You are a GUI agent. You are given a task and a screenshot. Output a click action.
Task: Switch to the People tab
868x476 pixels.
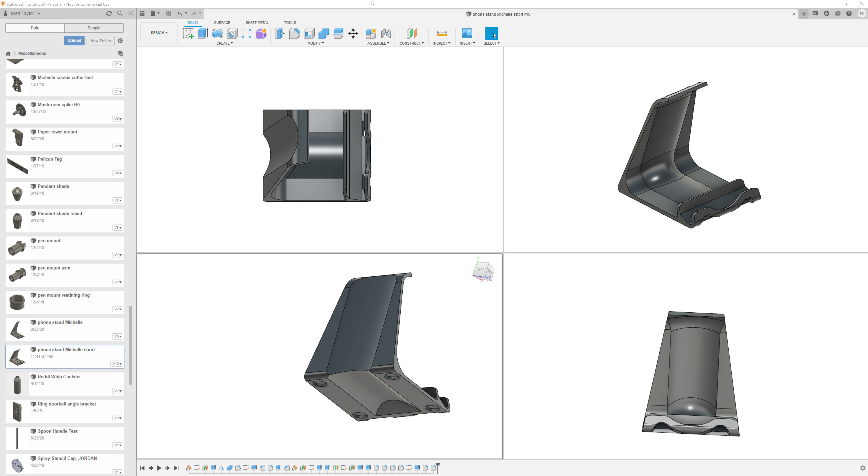[x=94, y=28]
